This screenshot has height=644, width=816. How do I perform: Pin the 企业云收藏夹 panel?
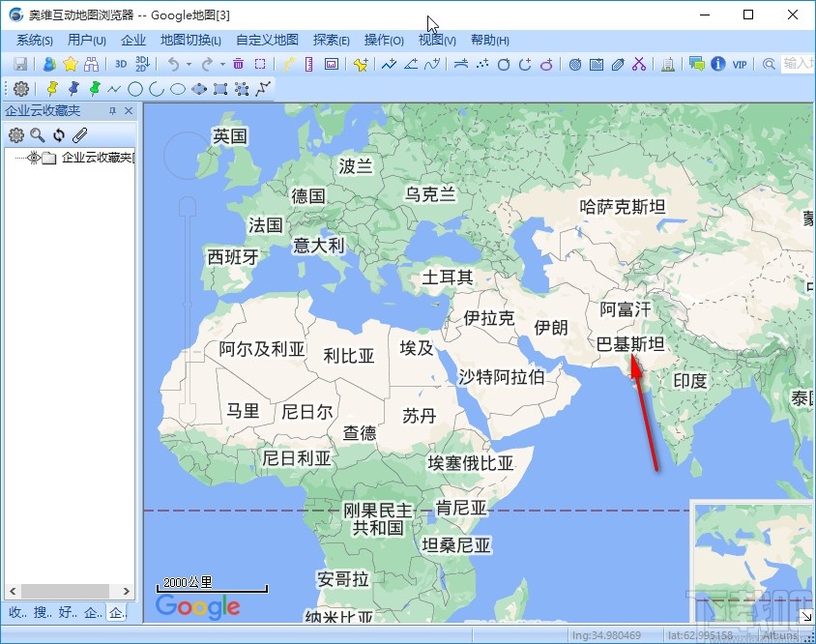[112, 111]
